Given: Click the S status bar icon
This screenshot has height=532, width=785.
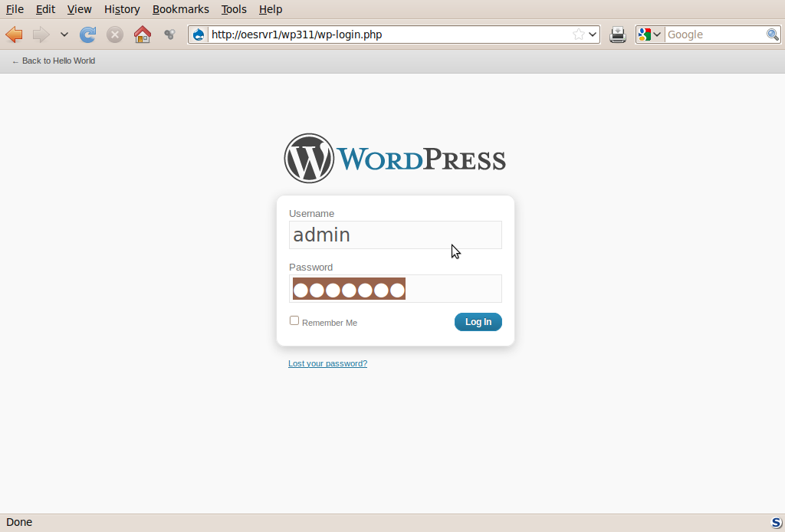Looking at the screenshot, I should (776, 523).
